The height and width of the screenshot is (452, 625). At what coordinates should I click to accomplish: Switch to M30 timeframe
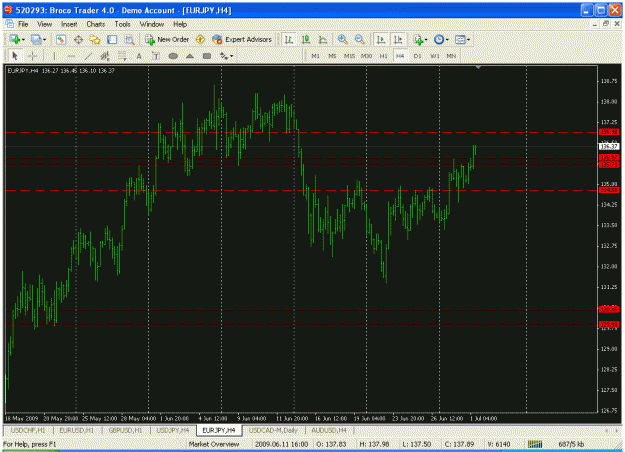366,56
